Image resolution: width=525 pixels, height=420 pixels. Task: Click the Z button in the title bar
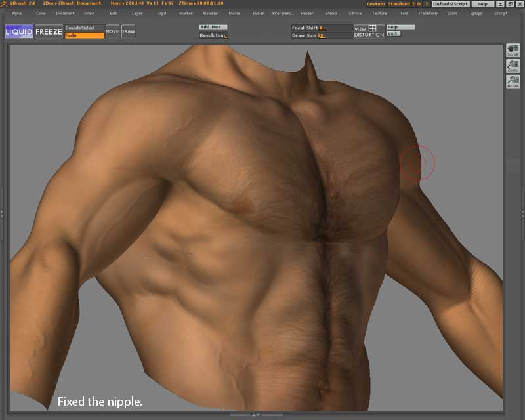coord(414,4)
